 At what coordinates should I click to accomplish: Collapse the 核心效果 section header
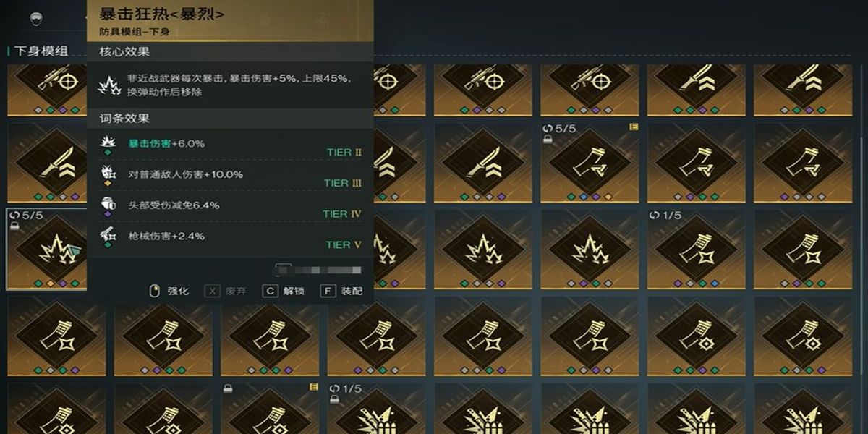(x=230, y=52)
